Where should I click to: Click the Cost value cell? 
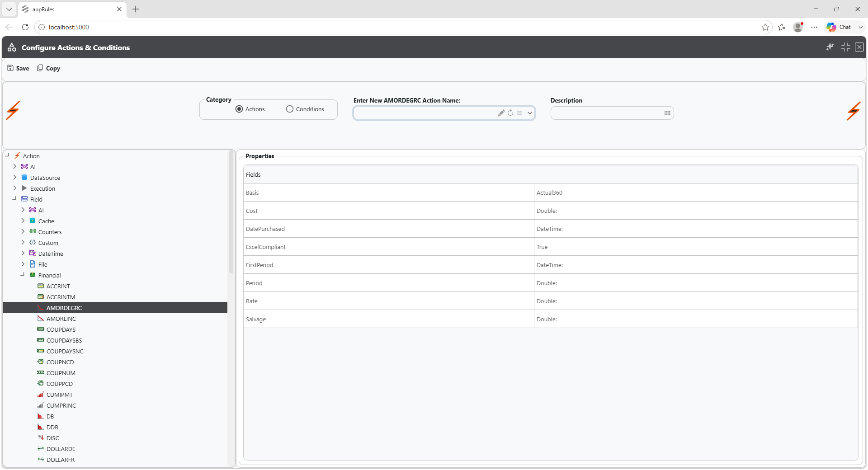click(696, 211)
